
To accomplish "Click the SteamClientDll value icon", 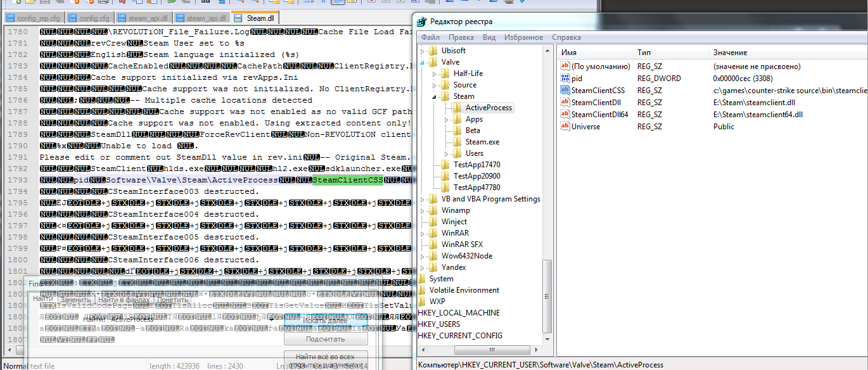I will click(x=565, y=103).
